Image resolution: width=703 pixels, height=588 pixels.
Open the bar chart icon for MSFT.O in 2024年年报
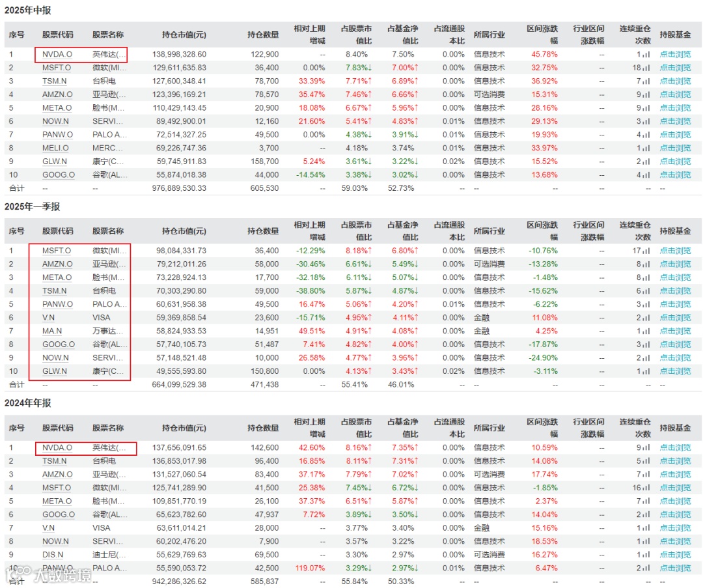pyautogui.click(x=646, y=488)
